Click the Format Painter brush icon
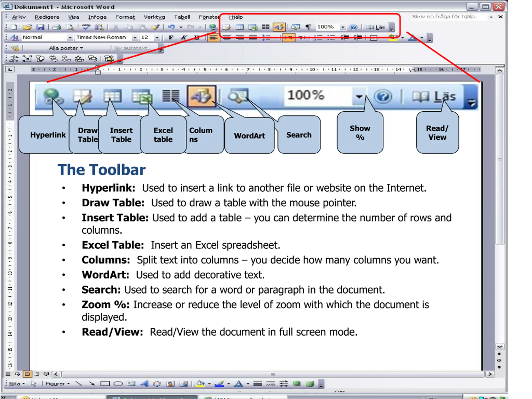 point(155,27)
